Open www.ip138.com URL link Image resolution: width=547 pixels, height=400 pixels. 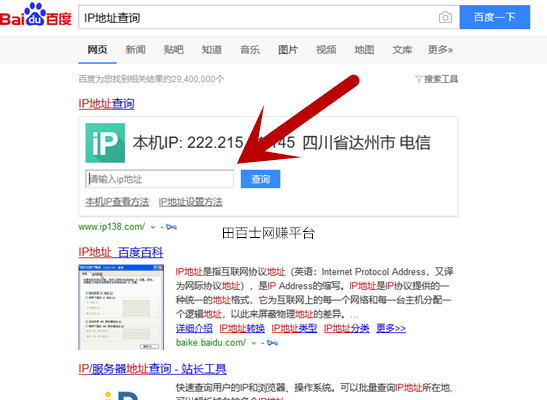[x=112, y=227]
